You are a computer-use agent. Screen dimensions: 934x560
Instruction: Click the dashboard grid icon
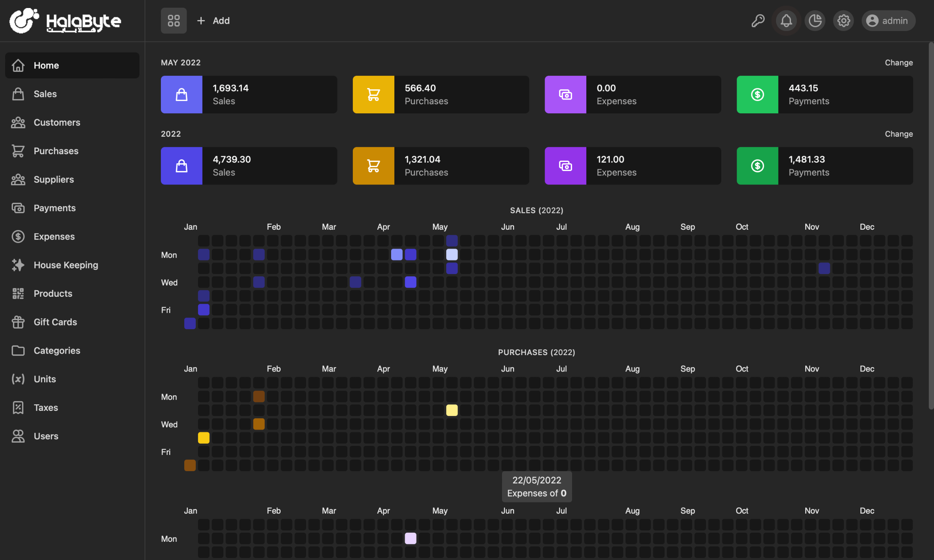pos(174,21)
